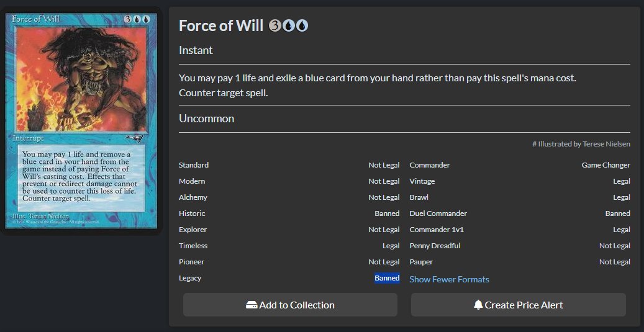Click the highlighted Banned status next to Legacy
This screenshot has width=644, height=332.
tap(387, 278)
